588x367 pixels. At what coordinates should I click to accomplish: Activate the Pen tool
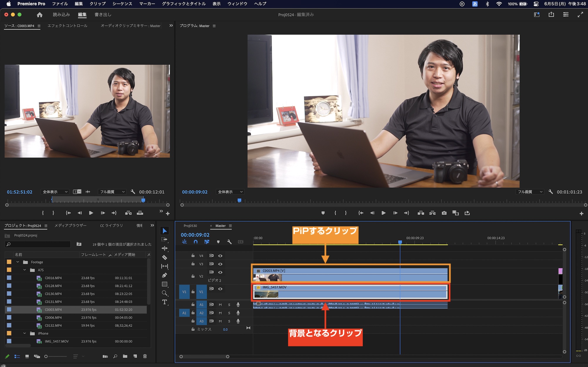165,275
